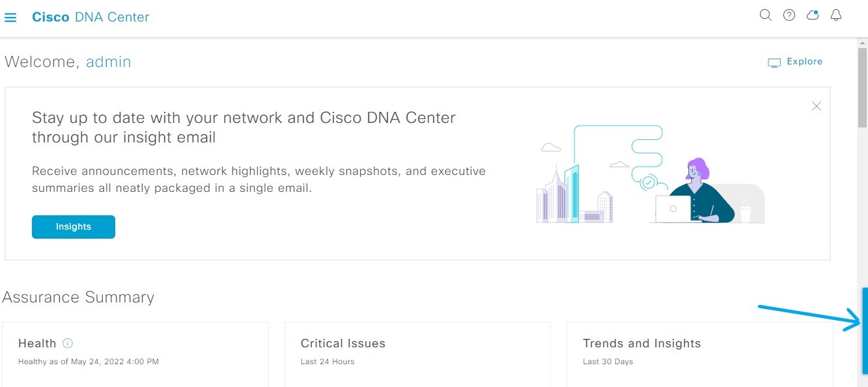Dismiss the insight email banner
Viewport: 868px width, 387px height.
coord(817,106)
